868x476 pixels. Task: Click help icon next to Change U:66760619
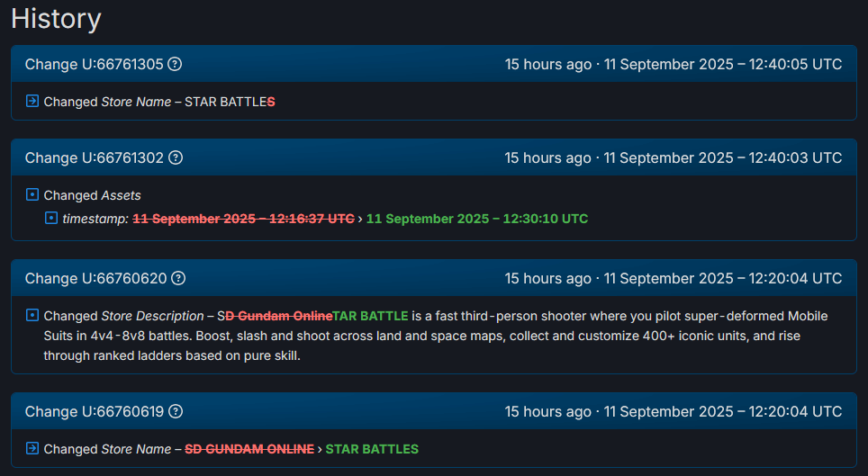click(176, 412)
